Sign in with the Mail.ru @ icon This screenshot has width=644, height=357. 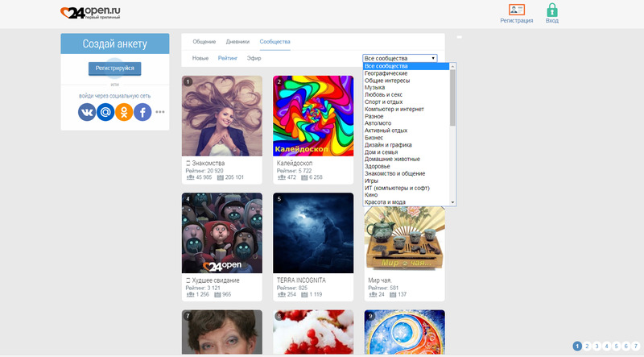[105, 112]
